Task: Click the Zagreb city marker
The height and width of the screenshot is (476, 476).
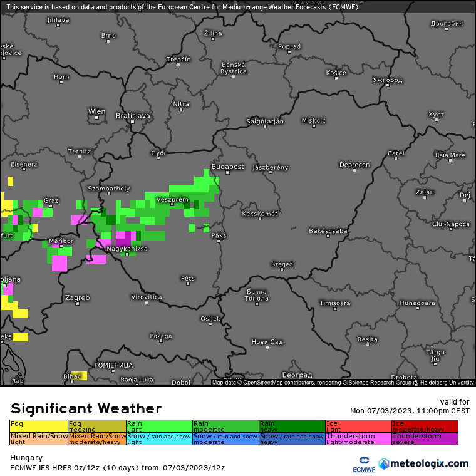Action: coord(78,303)
